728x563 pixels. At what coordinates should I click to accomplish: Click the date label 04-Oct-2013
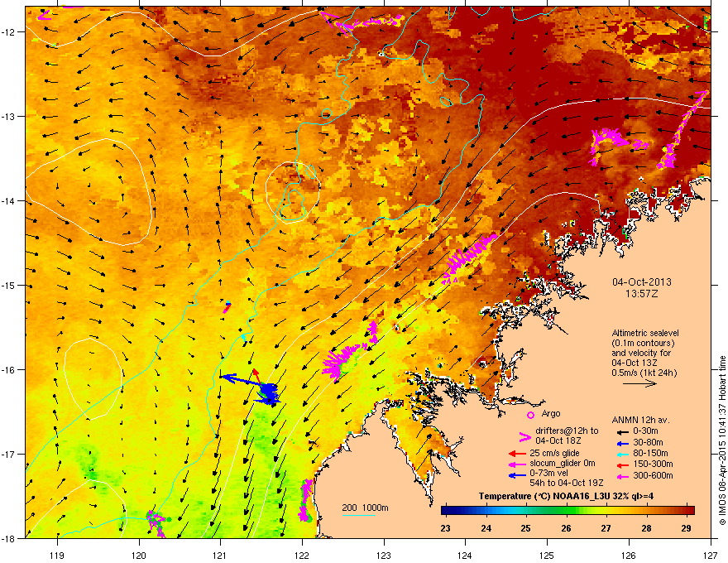tap(642, 282)
